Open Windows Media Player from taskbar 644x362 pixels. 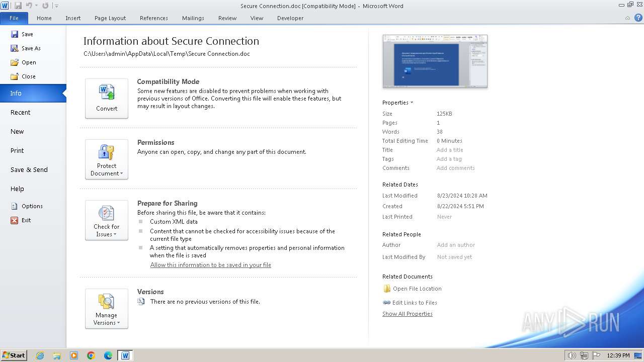click(74, 355)
